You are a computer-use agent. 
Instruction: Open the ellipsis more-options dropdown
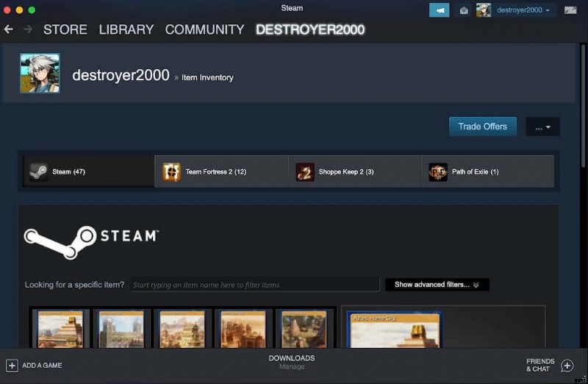(542, 127)
